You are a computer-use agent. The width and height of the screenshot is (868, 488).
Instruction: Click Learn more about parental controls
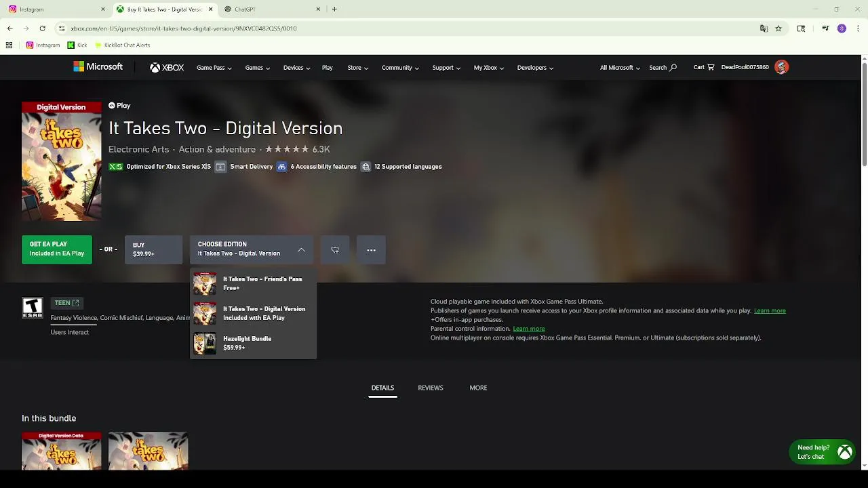529,329
